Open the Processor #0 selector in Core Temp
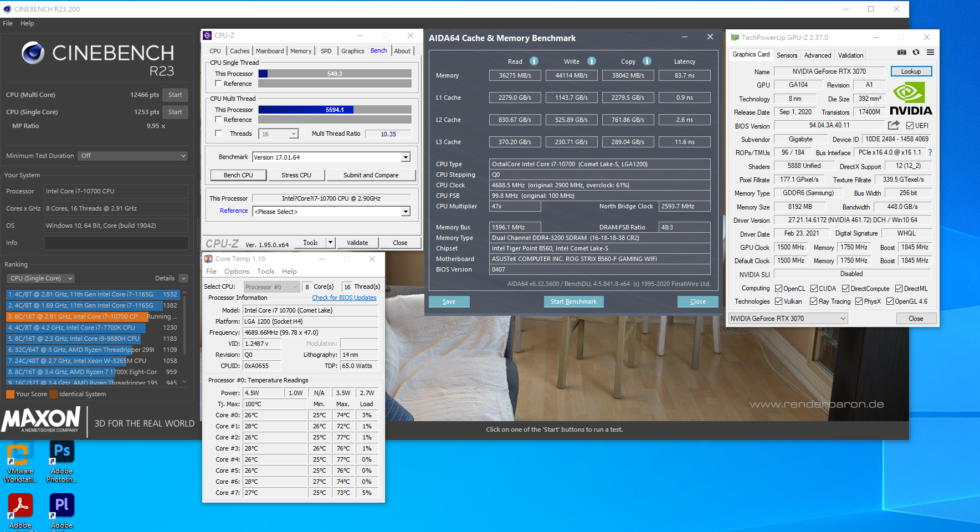Image resolution: width=980 pixels, height=532 pixels. click(271, 287)
